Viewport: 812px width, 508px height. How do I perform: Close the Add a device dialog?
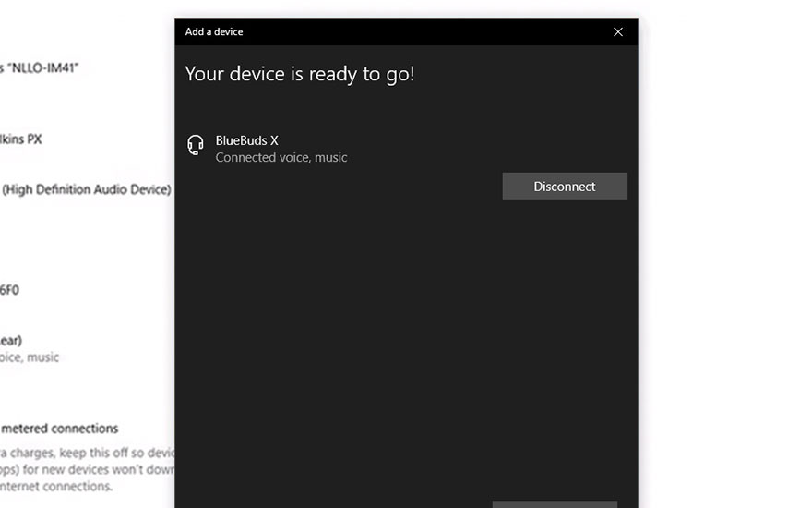tap(618, 31)
